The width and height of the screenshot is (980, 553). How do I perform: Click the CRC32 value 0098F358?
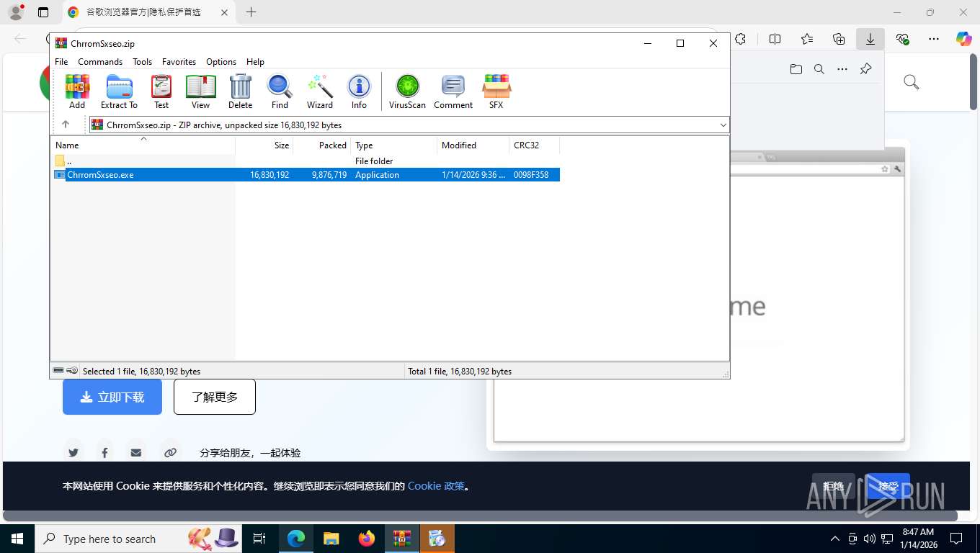click(x=531, y=174)
